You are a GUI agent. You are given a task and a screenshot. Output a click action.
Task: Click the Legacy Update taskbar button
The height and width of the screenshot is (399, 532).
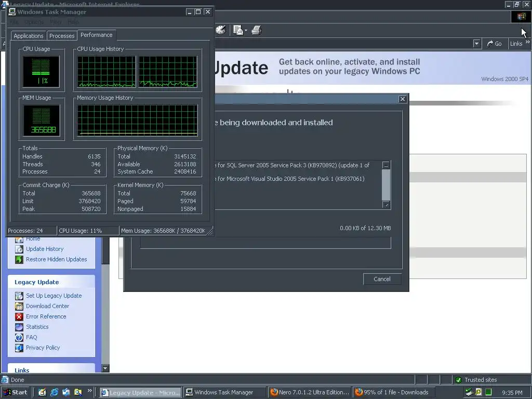(140, 392)
